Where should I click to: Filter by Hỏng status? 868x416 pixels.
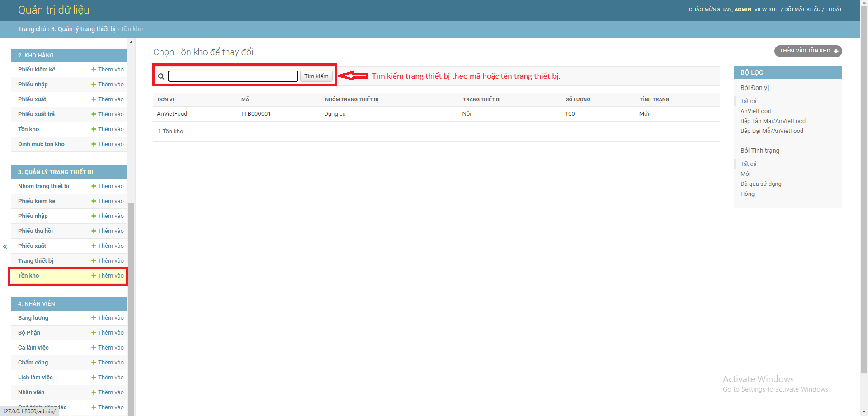tap(747, 194)
